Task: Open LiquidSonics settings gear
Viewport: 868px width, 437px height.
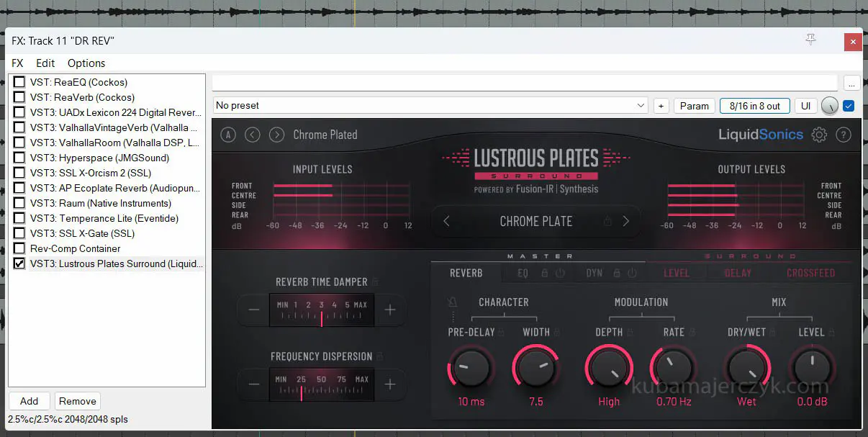Action: (819, 135)
